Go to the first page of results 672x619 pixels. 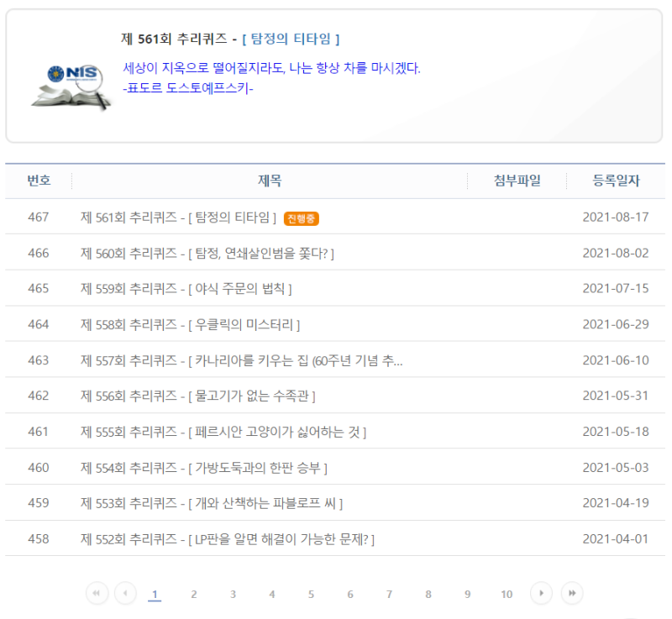(97, 593)
